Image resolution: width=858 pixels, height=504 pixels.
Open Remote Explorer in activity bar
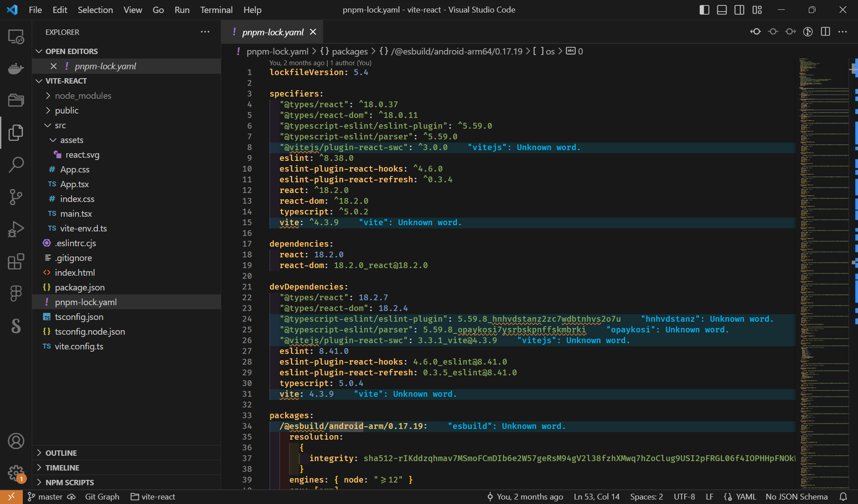click(x=16, y=37)
